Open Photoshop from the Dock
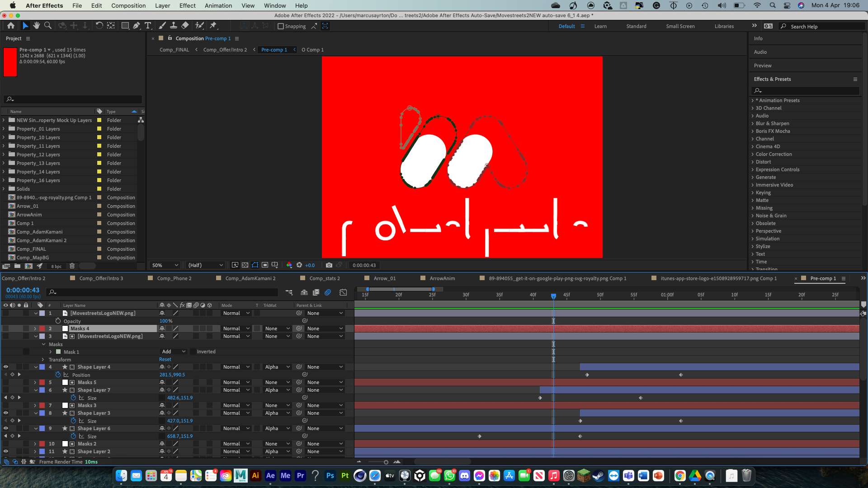Screen dimensions: 868x488 point(330,475)
